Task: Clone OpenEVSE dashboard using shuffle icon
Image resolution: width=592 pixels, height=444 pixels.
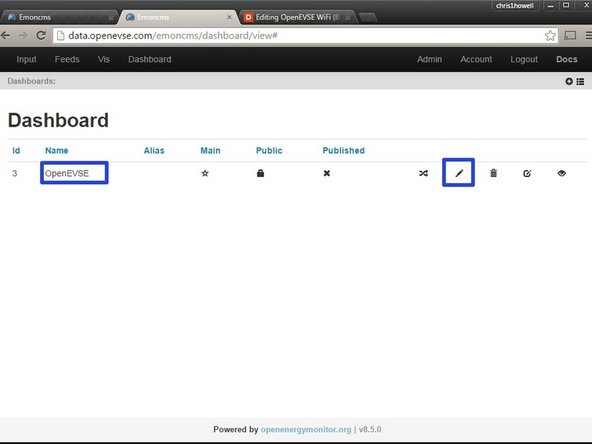Action: tap(423, 173)
